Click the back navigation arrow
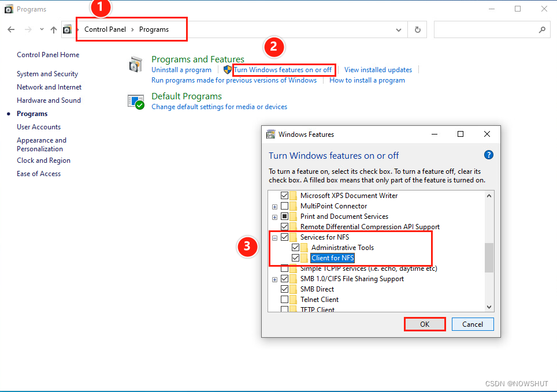This screenshot has width=557, height=392. point(12,29)
